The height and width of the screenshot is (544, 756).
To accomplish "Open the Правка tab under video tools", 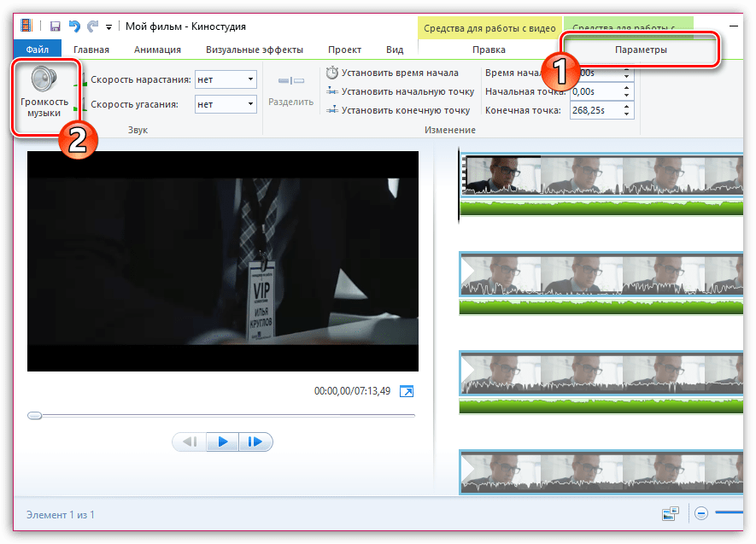I will pos(489,50).
